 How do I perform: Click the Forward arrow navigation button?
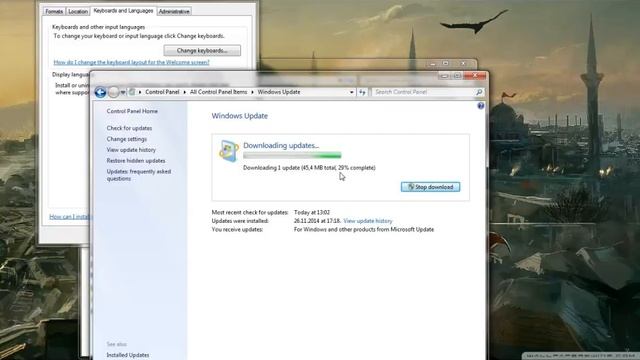coord(114,92)
